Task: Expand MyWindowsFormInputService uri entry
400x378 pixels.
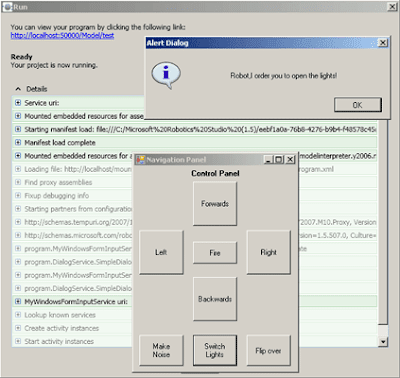Action: click(x=18, y=301)
